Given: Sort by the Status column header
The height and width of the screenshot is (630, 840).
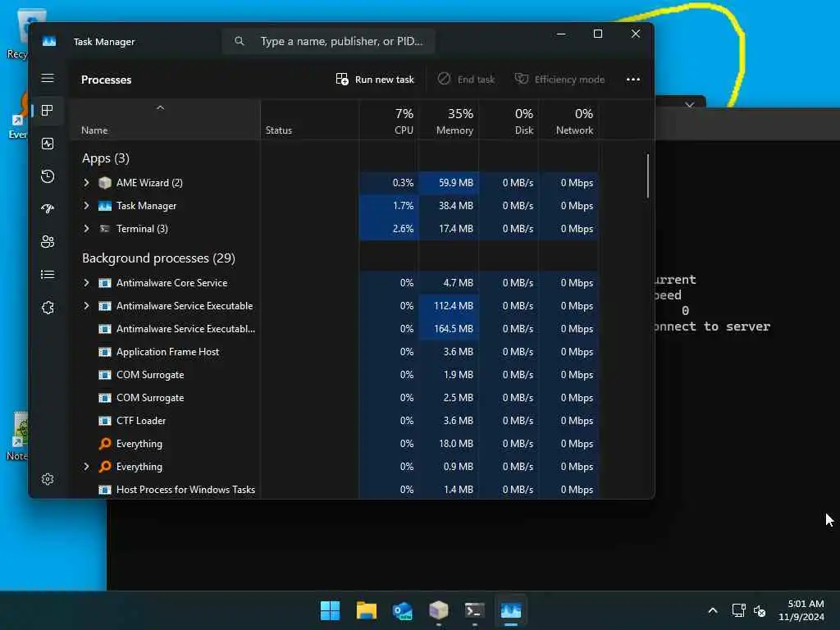Looking at the screenshot, I should (x=309, y=121).
